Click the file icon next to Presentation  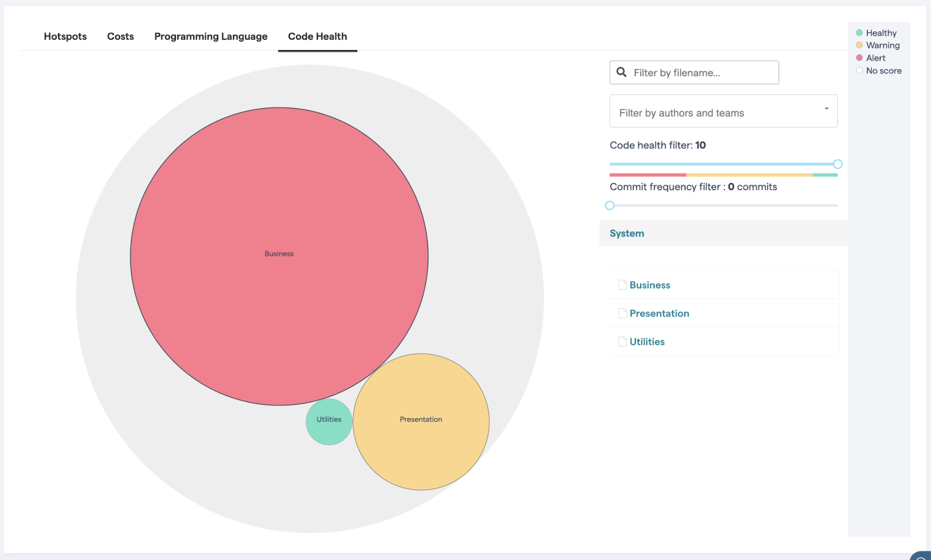622,313
